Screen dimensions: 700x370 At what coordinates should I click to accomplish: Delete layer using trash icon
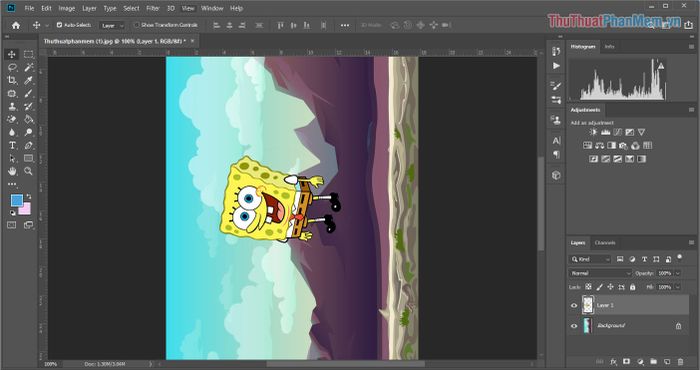tap(680, 362)
